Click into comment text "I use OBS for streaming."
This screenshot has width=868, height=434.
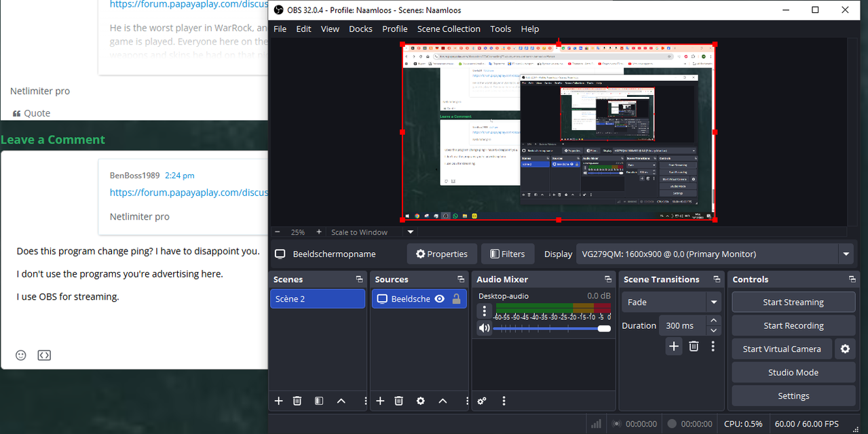click(68, 296)
